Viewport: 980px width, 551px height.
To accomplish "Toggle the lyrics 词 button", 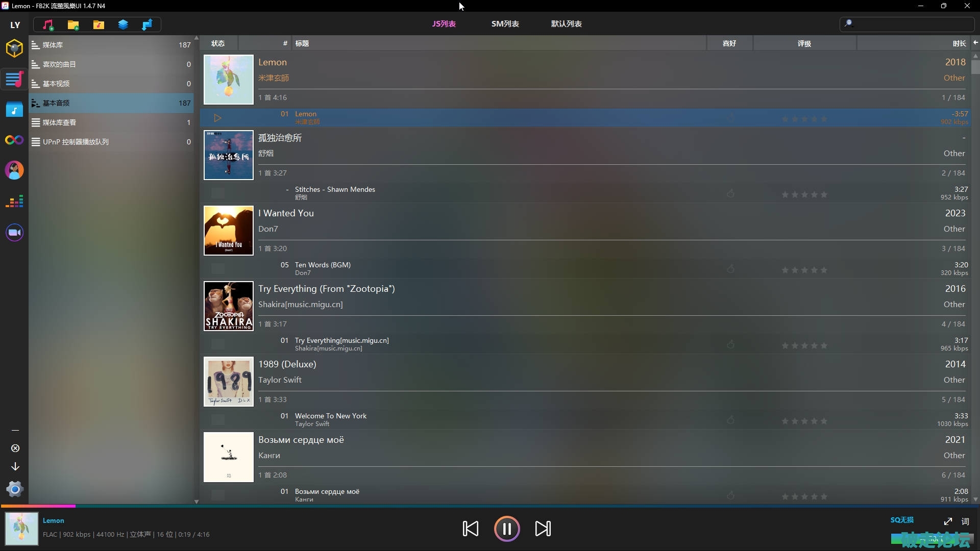I will [965, 521].
